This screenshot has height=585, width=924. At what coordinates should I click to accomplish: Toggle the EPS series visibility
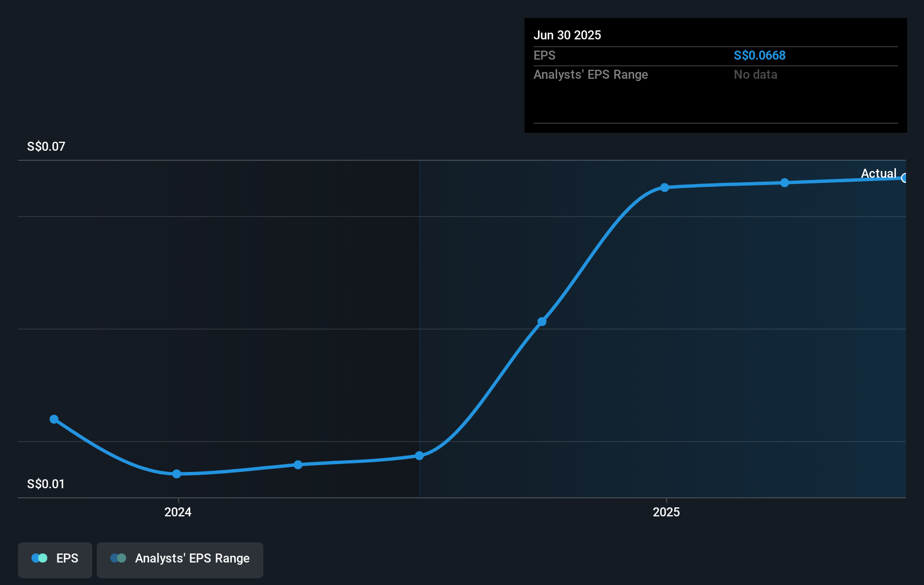tap(55, 559)
